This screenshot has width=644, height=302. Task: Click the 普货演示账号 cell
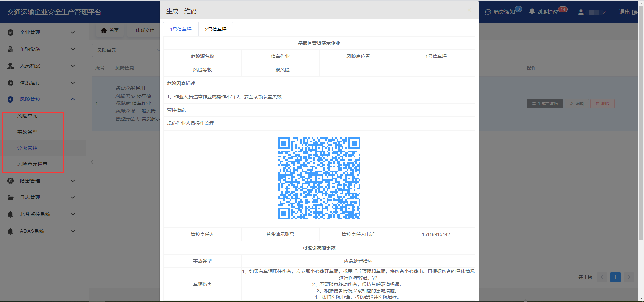[280, 234]
